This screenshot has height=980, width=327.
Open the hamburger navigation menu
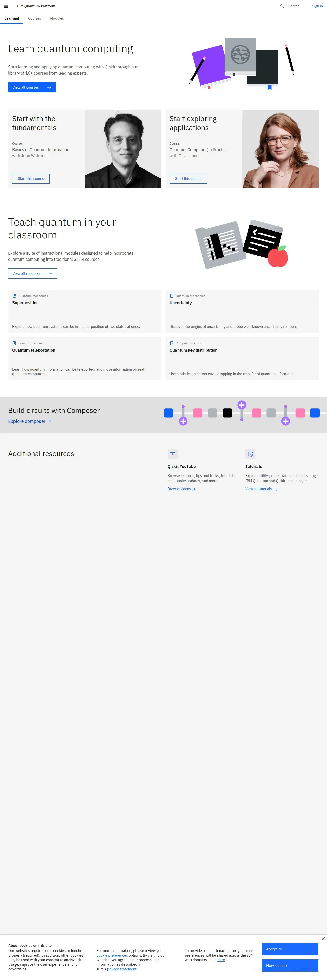[6, 6]
